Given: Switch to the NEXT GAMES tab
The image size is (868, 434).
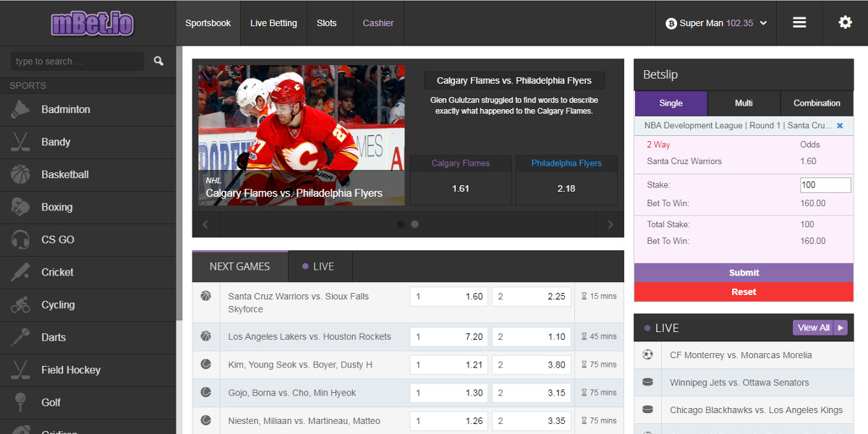Looking at the screenshot, I should coord(240,266).
